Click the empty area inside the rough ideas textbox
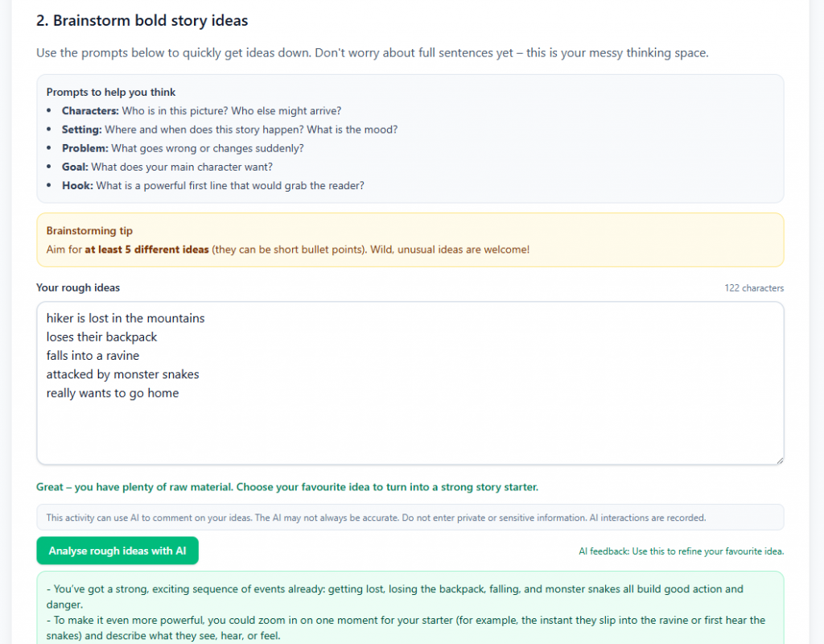824x644 pixels. click(x=410, y=433)
